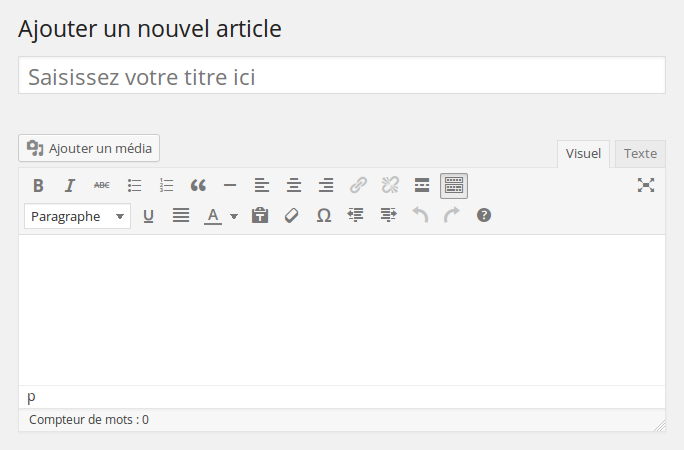Open the keyboard shortcuts help
This screenshot has height=450, width=684.
(484, 216)
